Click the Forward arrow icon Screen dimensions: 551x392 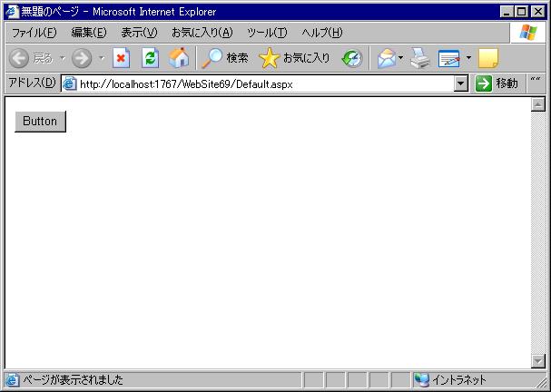82,58
